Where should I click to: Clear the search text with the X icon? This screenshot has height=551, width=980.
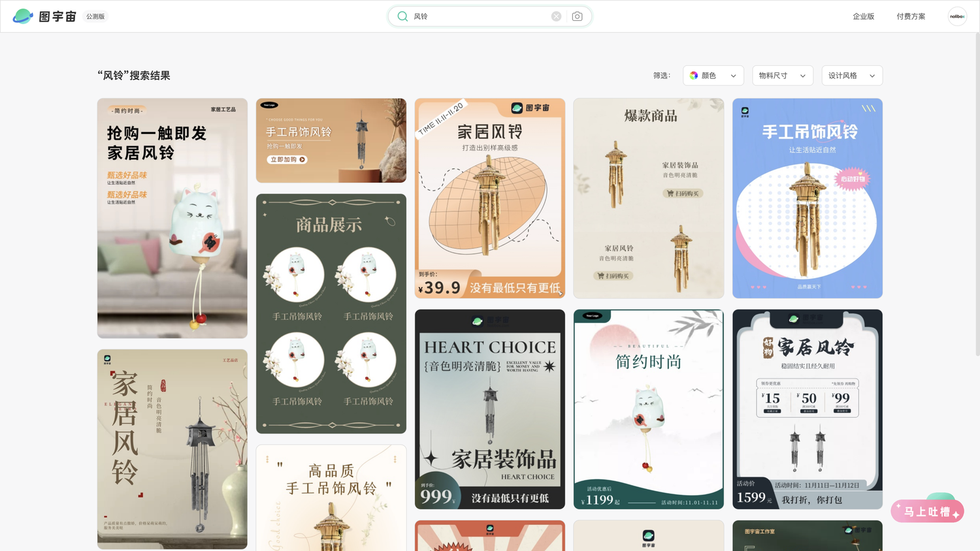coord(556,16)
